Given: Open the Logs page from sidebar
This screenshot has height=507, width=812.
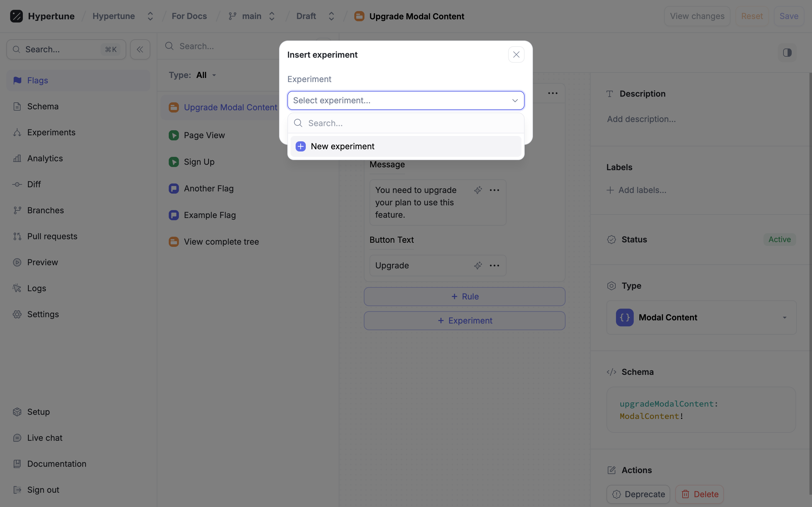Looking at the screenshot, I should click(36, 288).
